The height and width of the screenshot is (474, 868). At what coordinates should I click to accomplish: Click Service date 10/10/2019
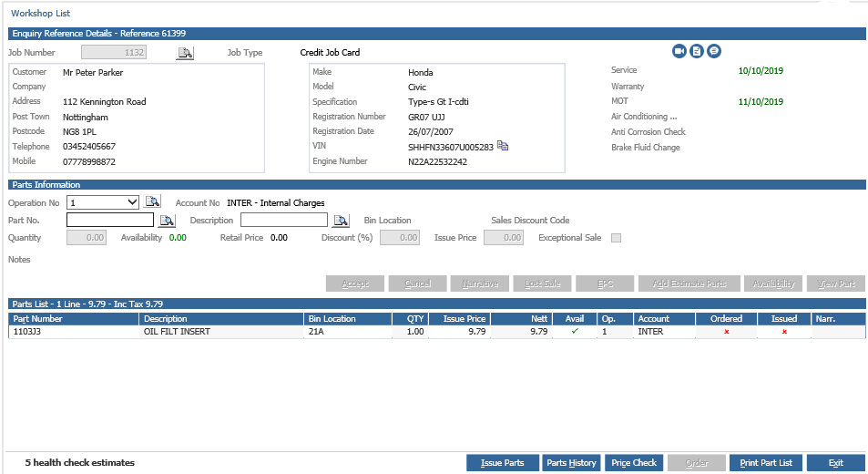761,71
